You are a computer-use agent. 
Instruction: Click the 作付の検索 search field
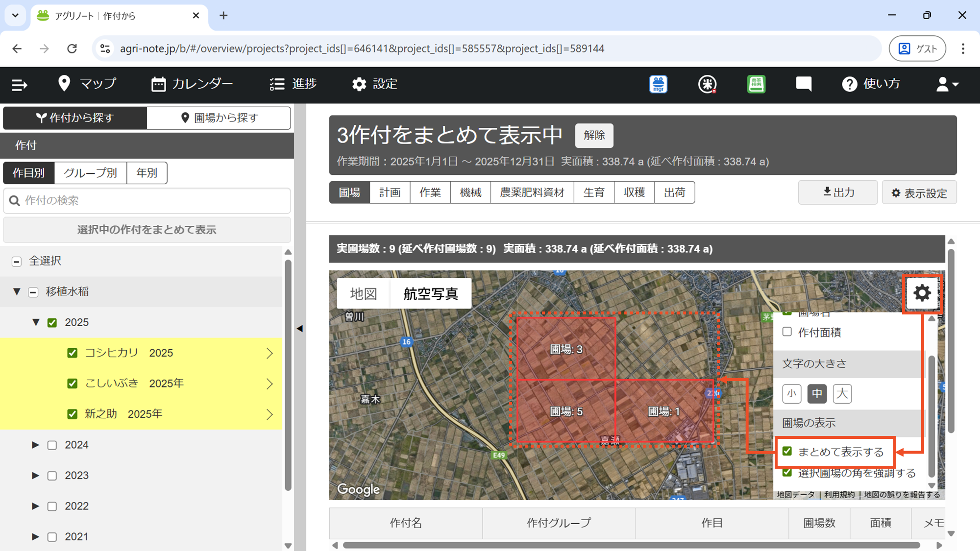[x=147, y=201]
